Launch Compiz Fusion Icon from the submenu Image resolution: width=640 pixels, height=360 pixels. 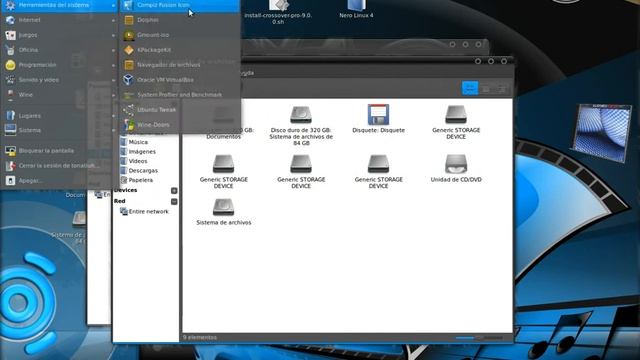[180, 5]
